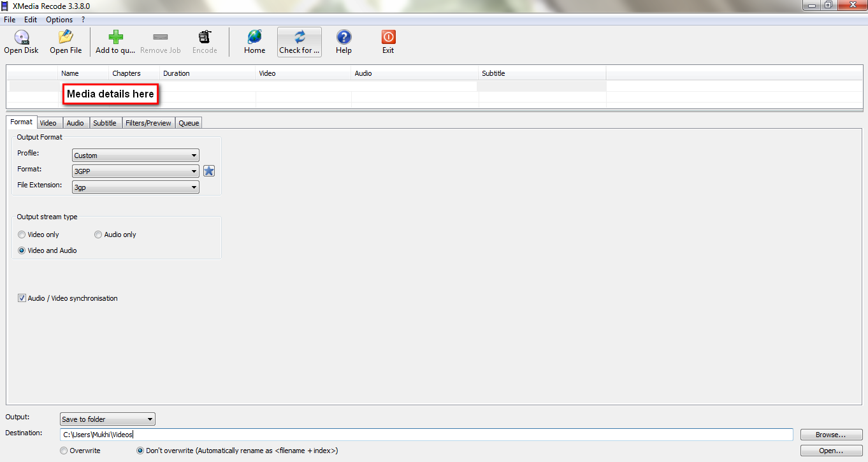Image resolution: width=868 pixels, height=462 pixels.
Task: Click the Open File toolbar icon
Action: pyautogui.click(x=66, y=37)
